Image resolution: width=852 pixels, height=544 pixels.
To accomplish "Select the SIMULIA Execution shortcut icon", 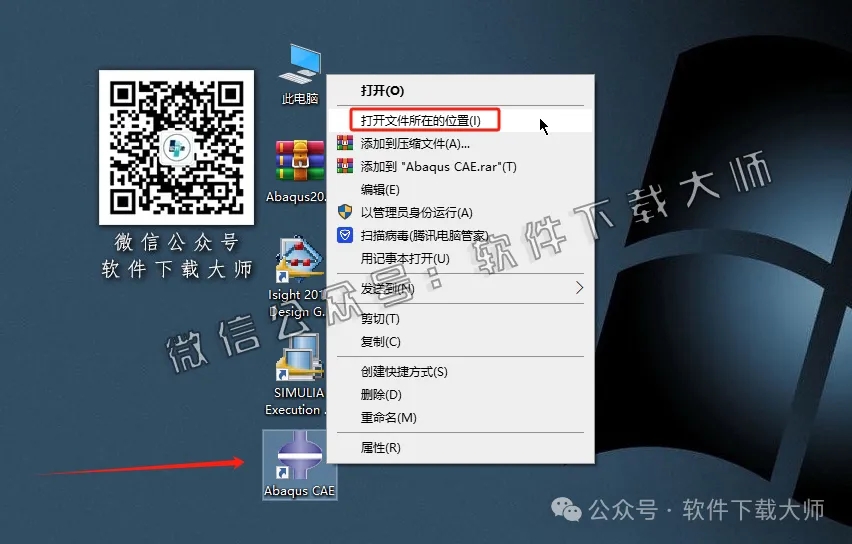I will pos(298,375).
